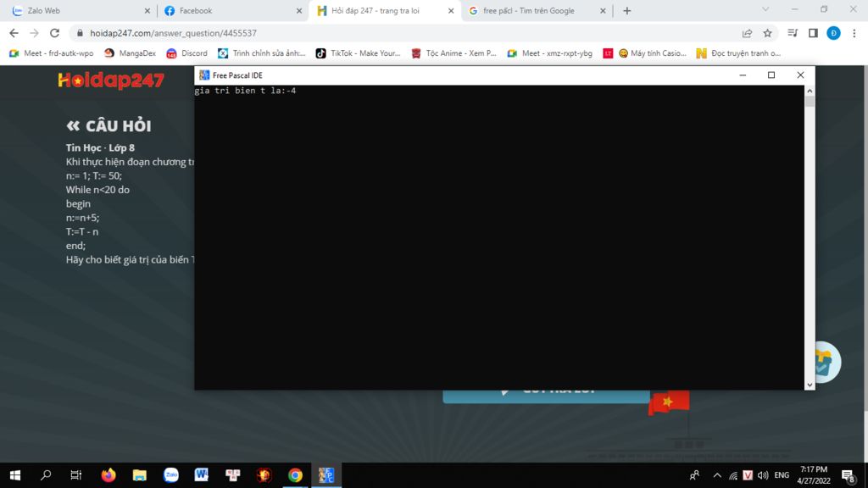The image size is (868, 488).
Task: Open a new browser tab
Action: pyautogui.click(x=626, y=10)
